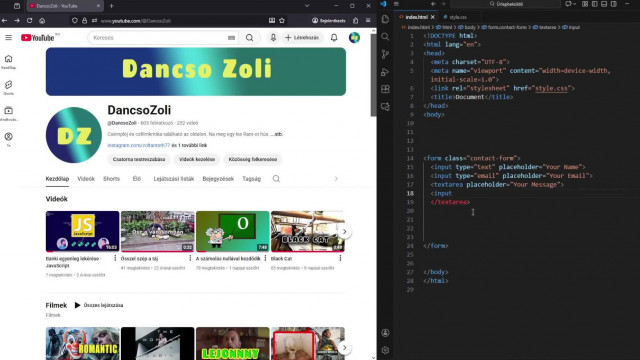Open the browser tab list dropdown

click(307, 6)
